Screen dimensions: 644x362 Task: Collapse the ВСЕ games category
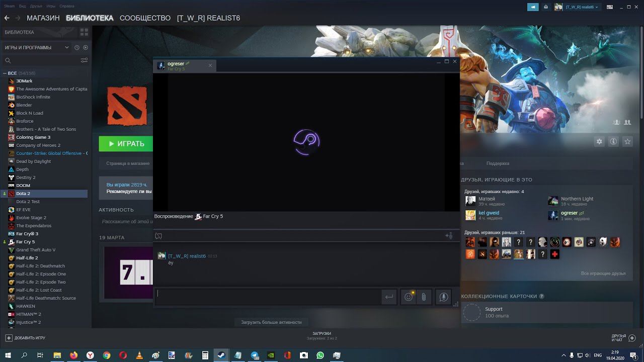pos(5,73)
